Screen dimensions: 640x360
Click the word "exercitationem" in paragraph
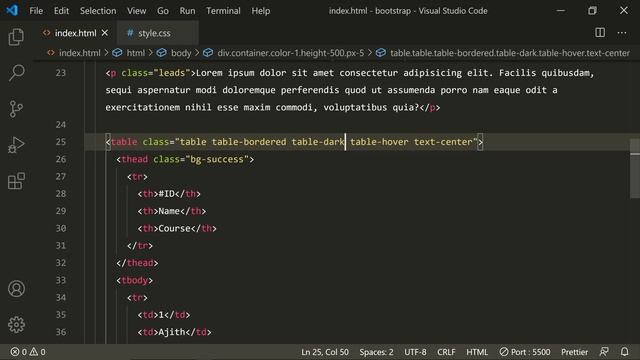point(142,107)
